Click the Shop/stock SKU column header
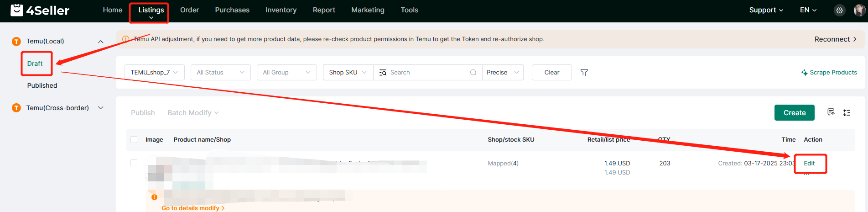Viewport: 868px width, 212px height. point(511,139)
